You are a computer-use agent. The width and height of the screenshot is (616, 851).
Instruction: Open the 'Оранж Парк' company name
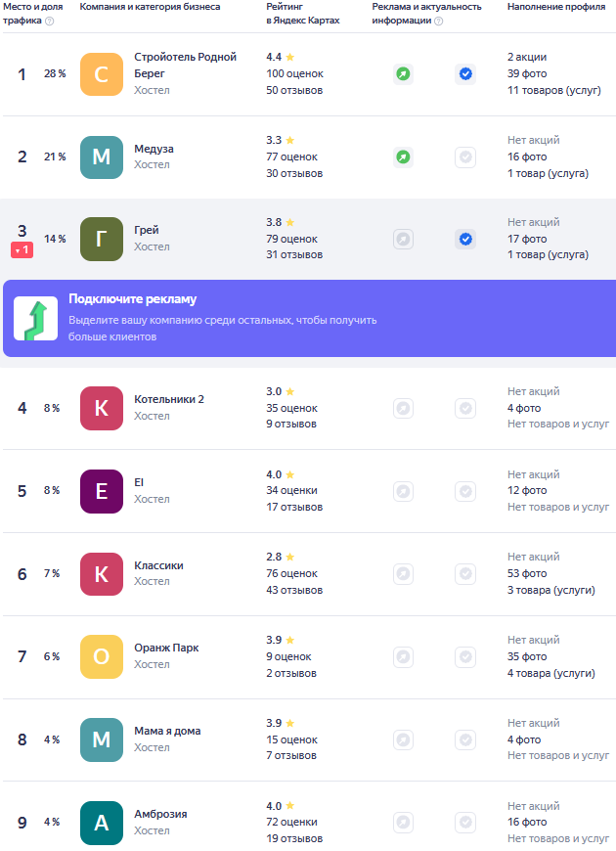click(x=166, y=648)
